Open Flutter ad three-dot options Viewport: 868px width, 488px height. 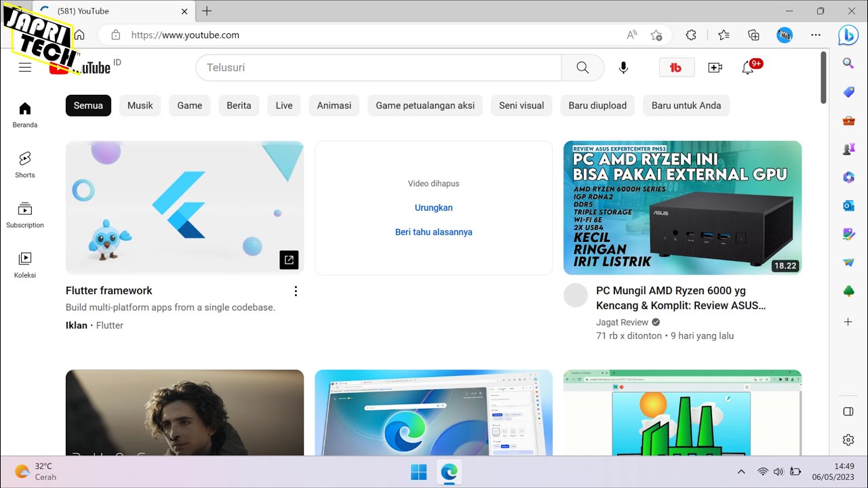click(x=296, y=291)
